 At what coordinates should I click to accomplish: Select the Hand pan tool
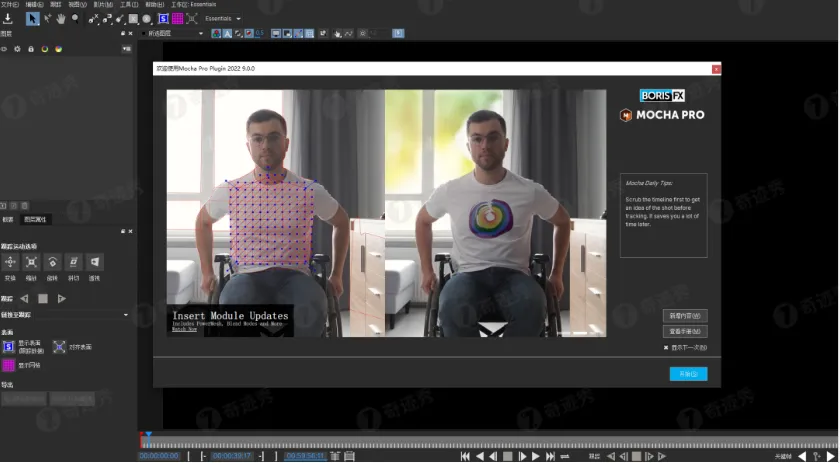coord(61,19)
